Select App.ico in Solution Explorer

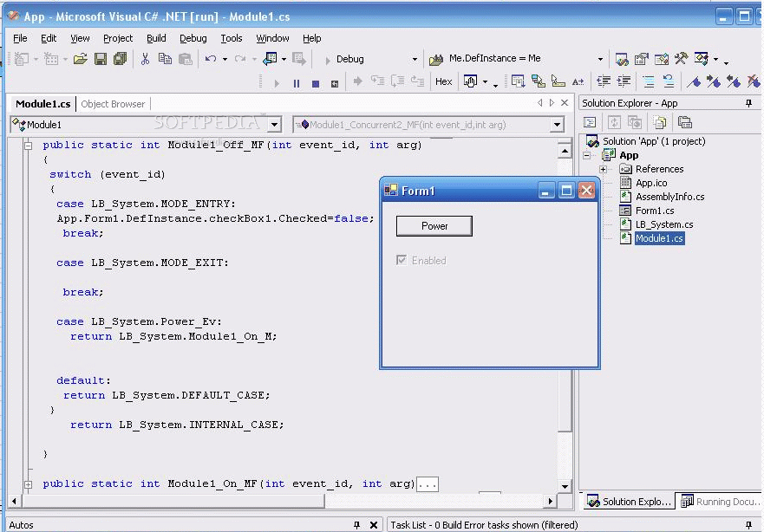651,183
